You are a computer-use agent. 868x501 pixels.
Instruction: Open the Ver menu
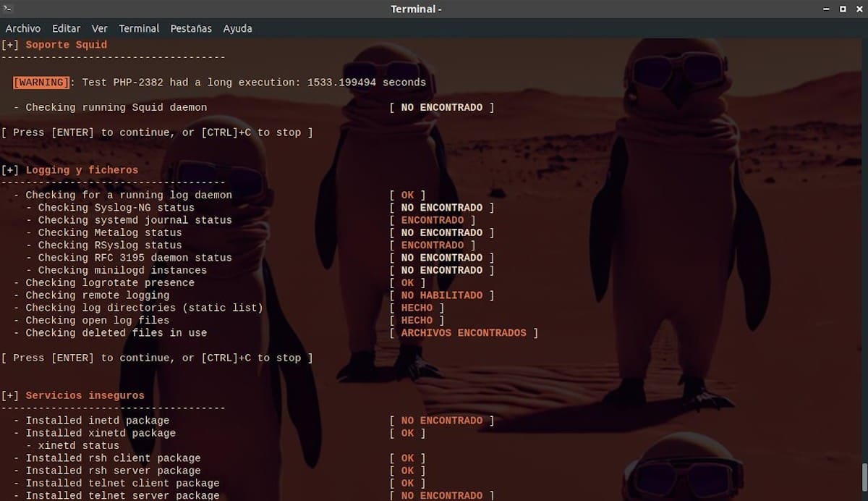100,28
